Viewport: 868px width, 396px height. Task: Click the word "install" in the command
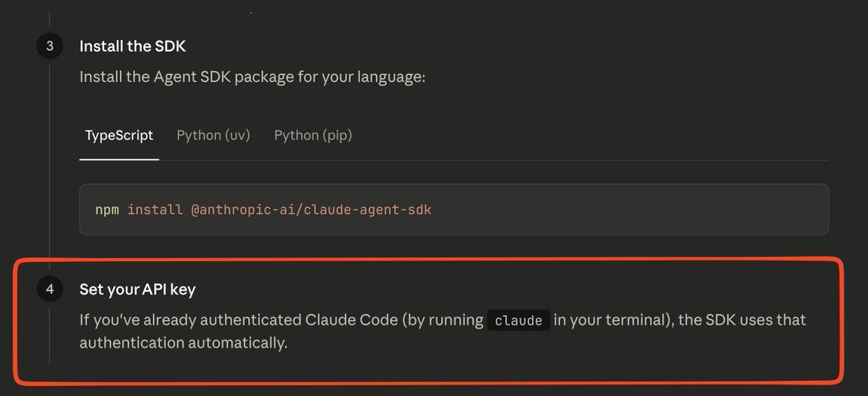click(x=156, y=210)
